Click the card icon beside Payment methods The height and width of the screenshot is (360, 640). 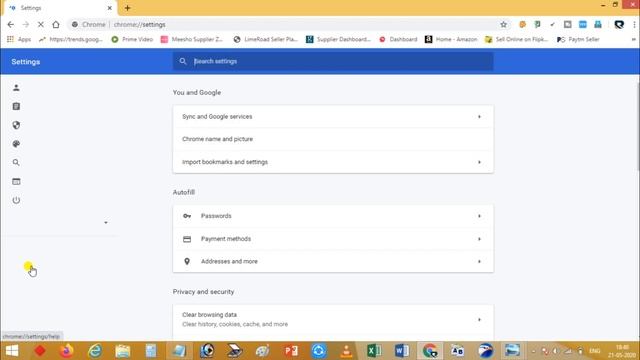(187, 239)
